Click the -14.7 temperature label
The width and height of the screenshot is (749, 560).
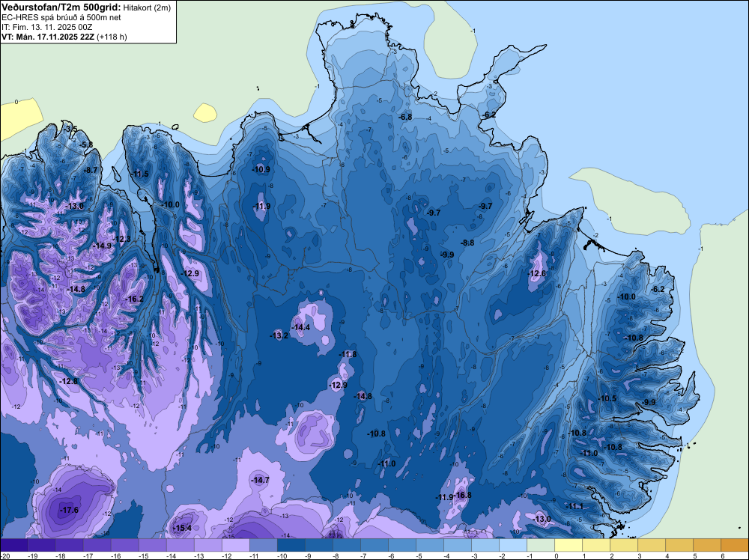pos(261,481)
